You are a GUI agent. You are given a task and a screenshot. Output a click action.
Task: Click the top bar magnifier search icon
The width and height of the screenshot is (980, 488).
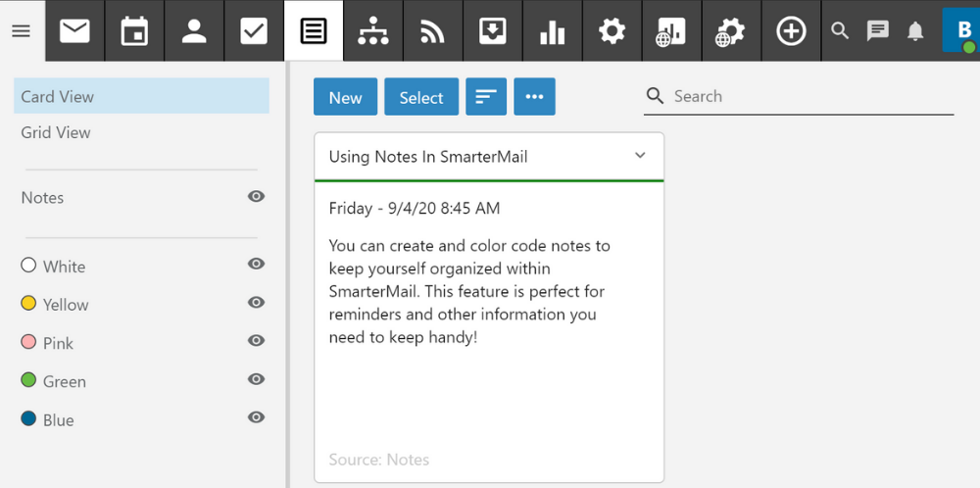[x=840, y=30]
